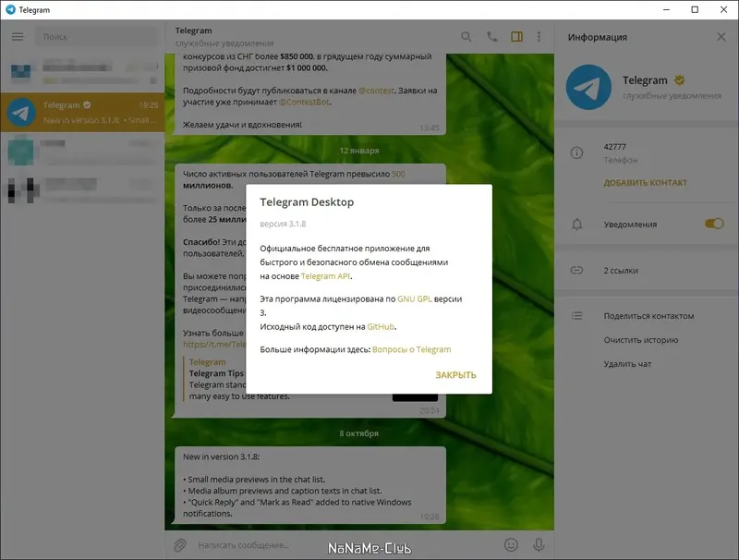Click the Написать сообщение input field
This screenshot has width=739, height=560.
[346, 545]
